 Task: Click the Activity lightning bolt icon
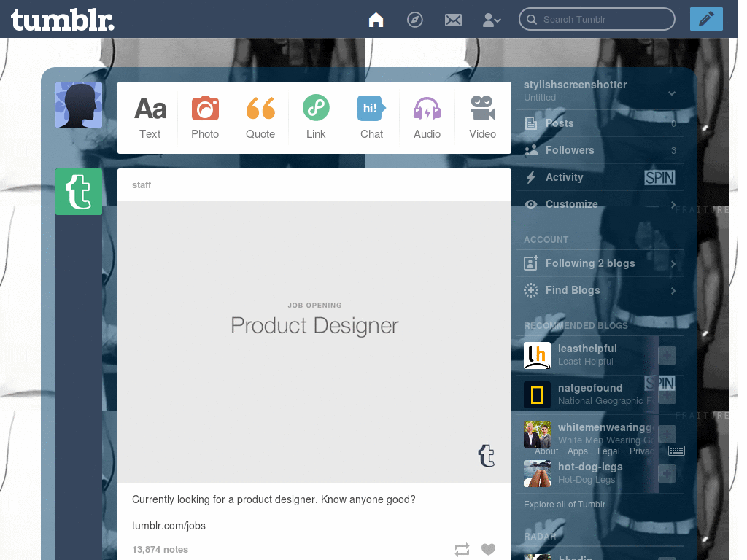(531, 177)
